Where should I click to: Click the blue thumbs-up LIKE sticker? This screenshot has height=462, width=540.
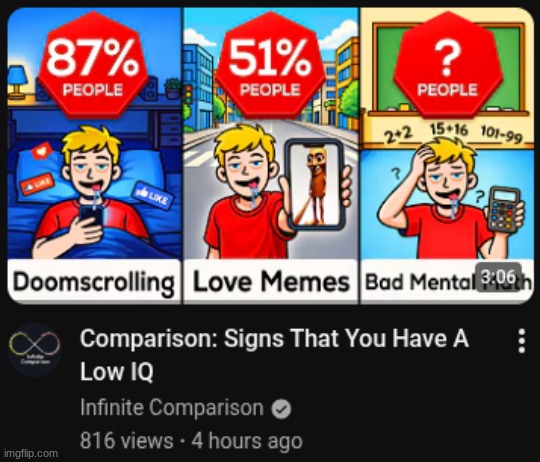click(153, 196)
